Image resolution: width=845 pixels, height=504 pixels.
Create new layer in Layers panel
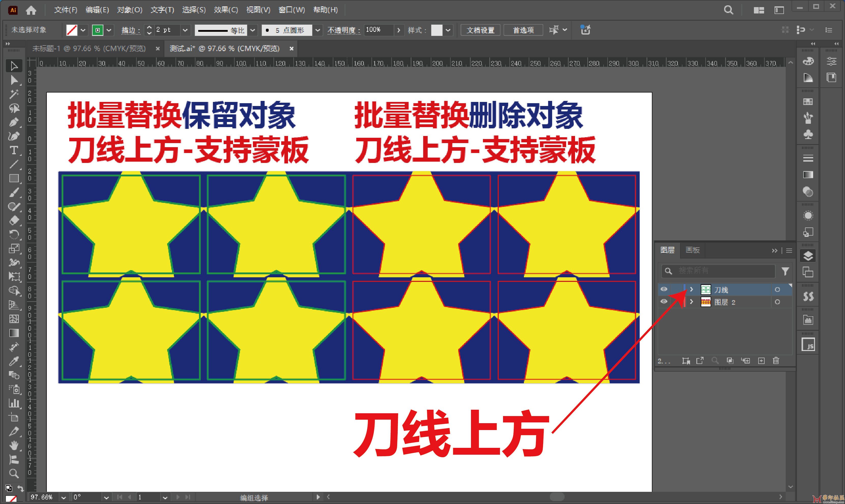[761, 361]
